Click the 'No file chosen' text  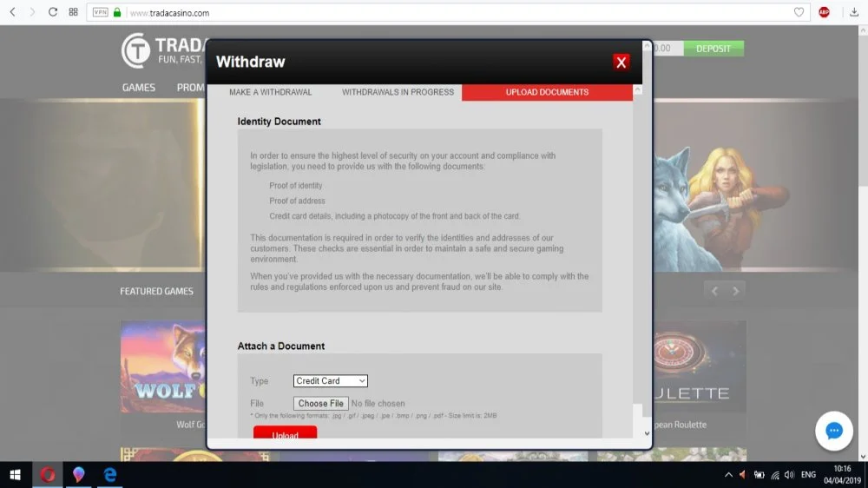click(378, 404)
